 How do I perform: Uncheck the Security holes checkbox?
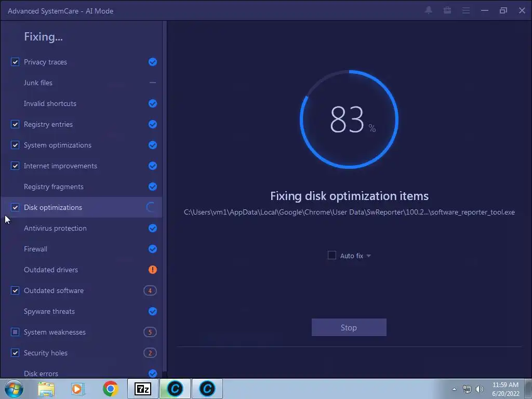click(15, 353)
